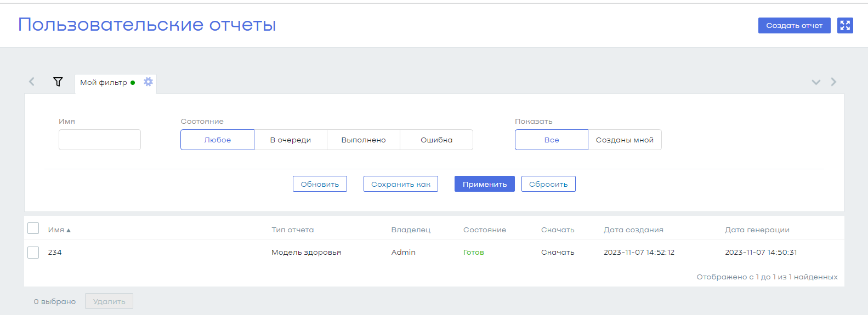
Task: Click the Сбросить button
Action: click(548, 184)
